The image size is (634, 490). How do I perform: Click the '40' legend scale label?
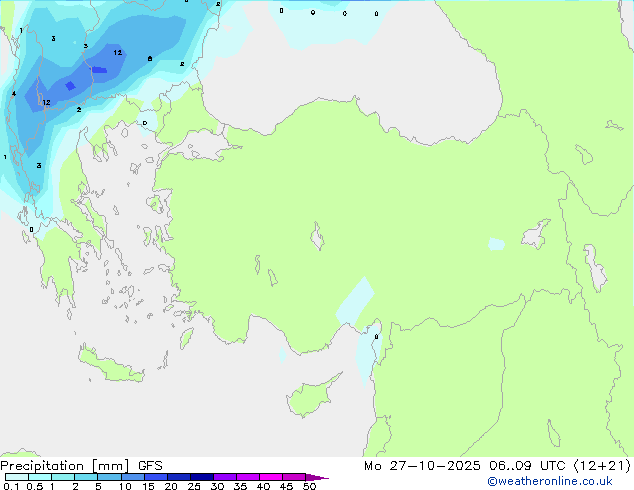click(x=263, y=486)
